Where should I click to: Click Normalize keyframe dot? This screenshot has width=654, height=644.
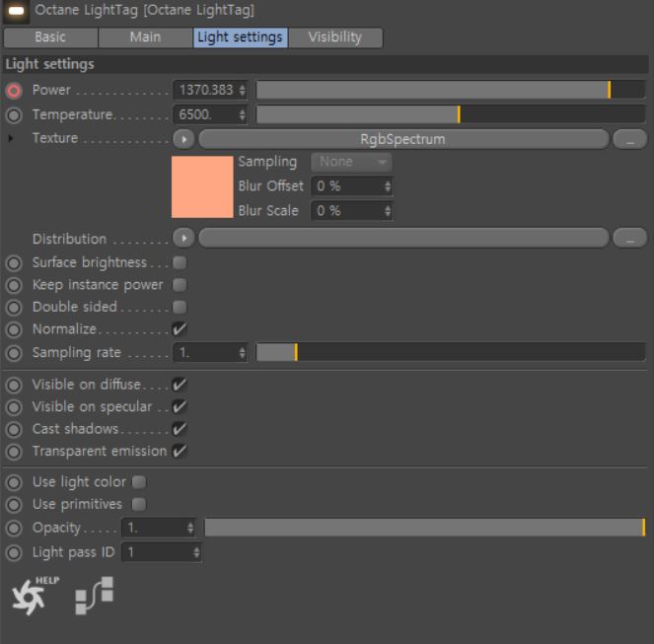click(14, 329)
